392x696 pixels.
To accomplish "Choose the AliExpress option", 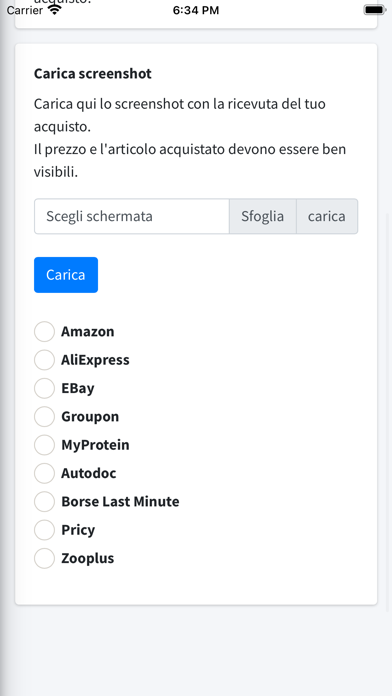I will [44, 360].
